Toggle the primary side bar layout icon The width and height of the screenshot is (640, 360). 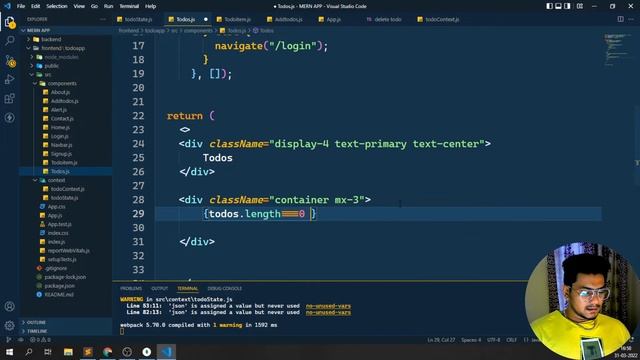[549, 6]
